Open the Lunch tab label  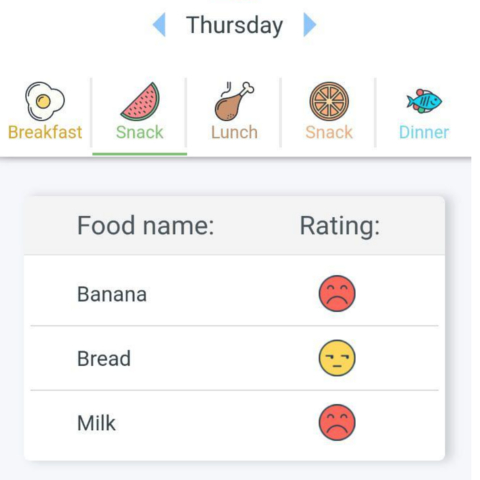(x=234, y=132)
